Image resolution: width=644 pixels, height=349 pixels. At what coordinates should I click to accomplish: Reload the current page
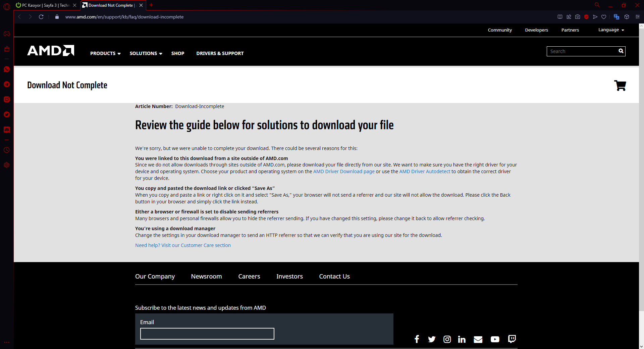41,17
